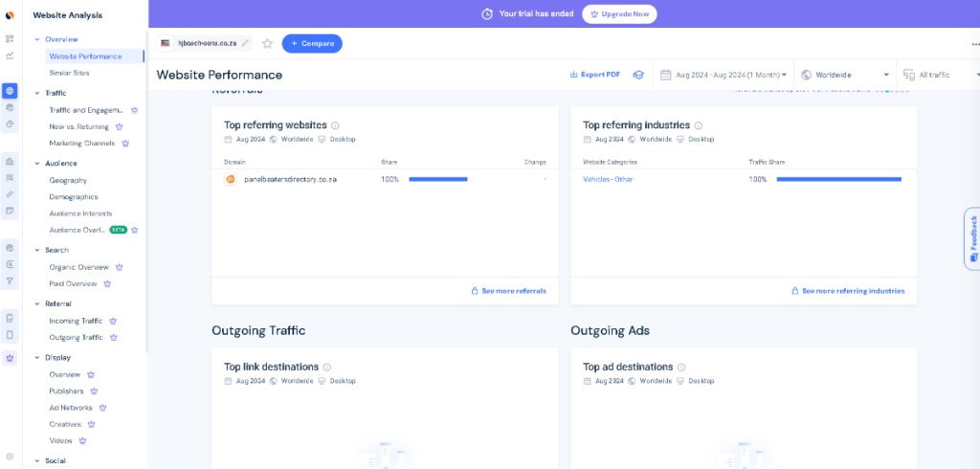This screenshot has height=469, width=980.
Task: Open the Aug 2024 date range dropdown
Action: tap(724, 75)
